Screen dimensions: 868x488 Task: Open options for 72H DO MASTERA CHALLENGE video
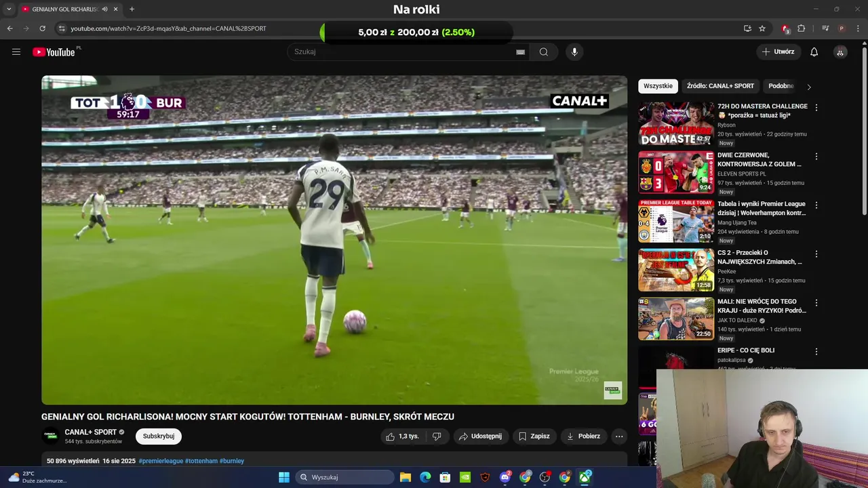click(x=816, y=108)
